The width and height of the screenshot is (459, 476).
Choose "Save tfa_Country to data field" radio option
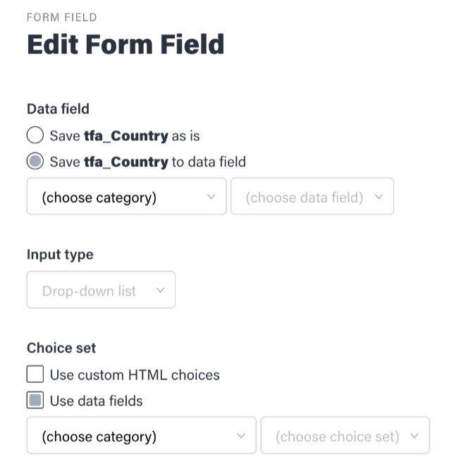click(35, 161)
